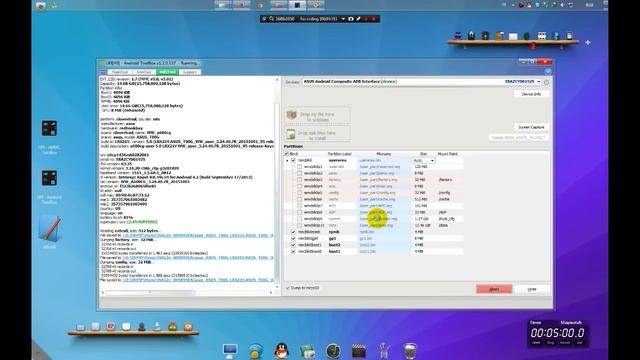Click the mmcblk0boot1 row name
640x360 pixels.
[x=310, y=245]
